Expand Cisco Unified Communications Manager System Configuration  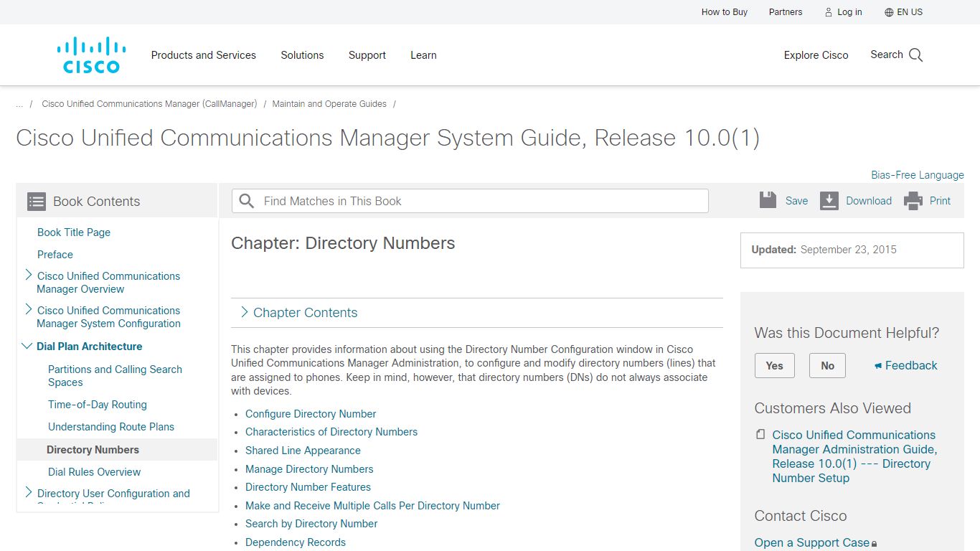pos(29,309)
